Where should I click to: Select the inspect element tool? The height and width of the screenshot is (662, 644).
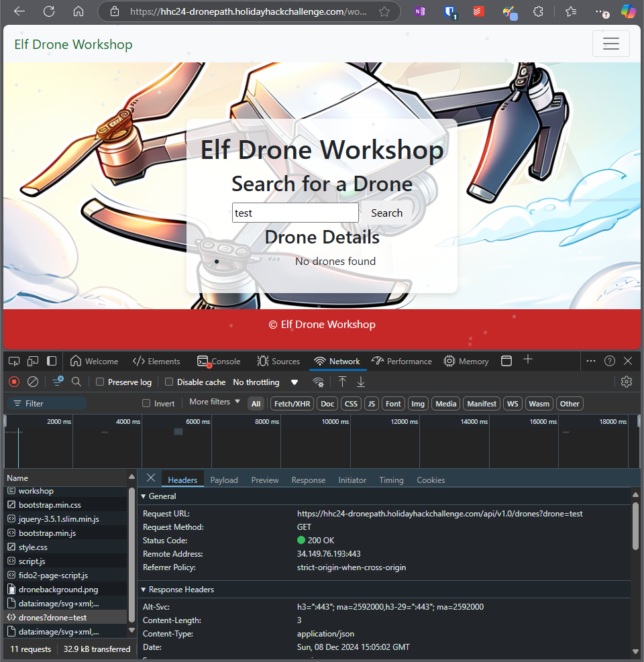coord(14,361)
